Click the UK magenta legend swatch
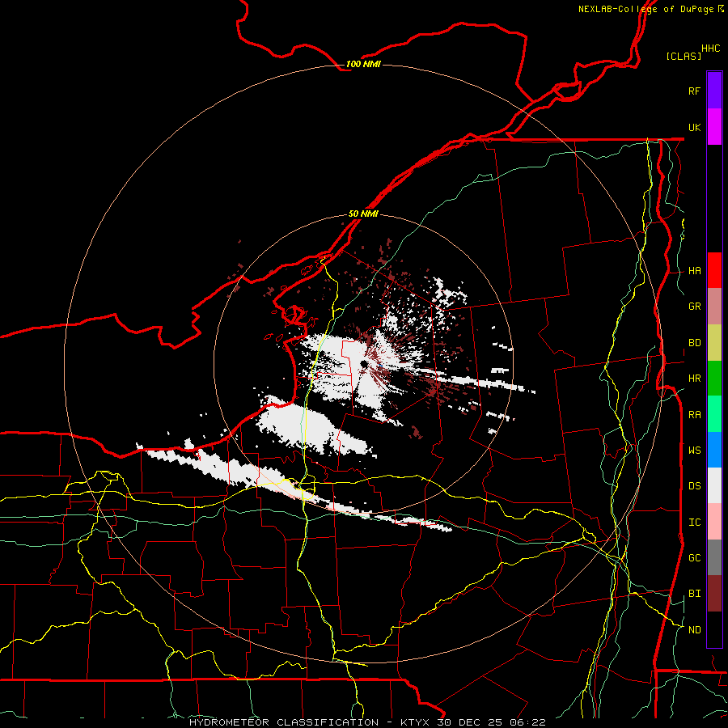Image resolution: width=728 pixels, height=728 pixels. [x=714, y=127]
